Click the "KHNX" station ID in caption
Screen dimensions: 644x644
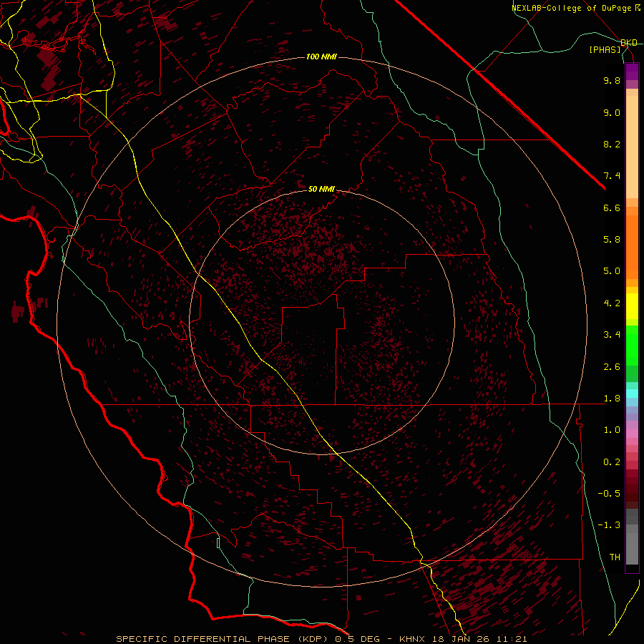[413, 639]
